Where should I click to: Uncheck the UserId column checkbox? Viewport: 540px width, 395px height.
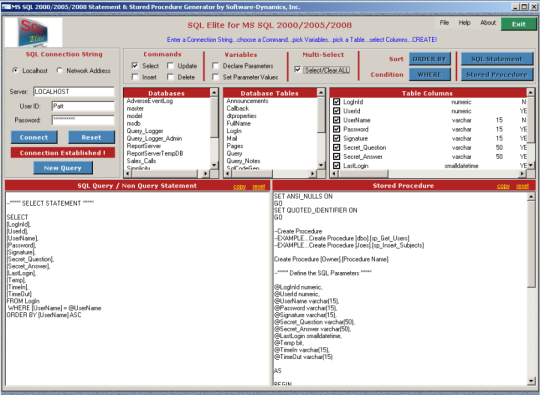pyautogui.click(x=336, y=111)
